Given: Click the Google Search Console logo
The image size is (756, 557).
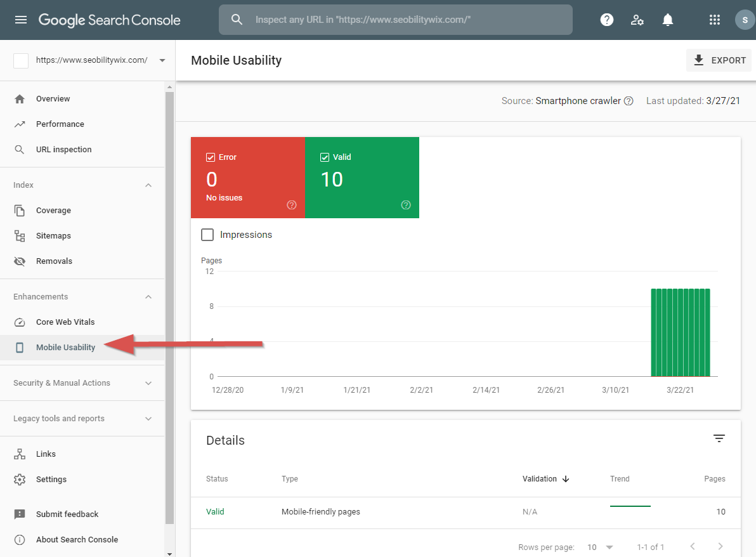Looking at the screenshot, I should click(x=110, y=20).
